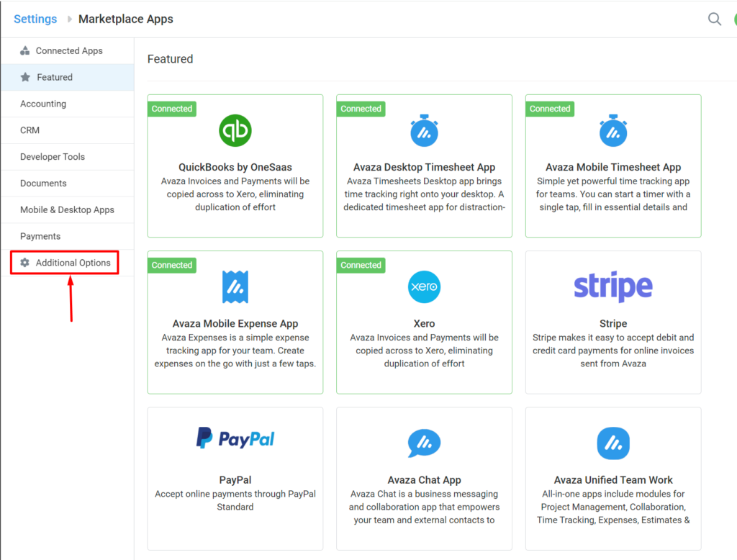
Task: Click the Avaza Chat description text
Action: click(x=424, y=507)
